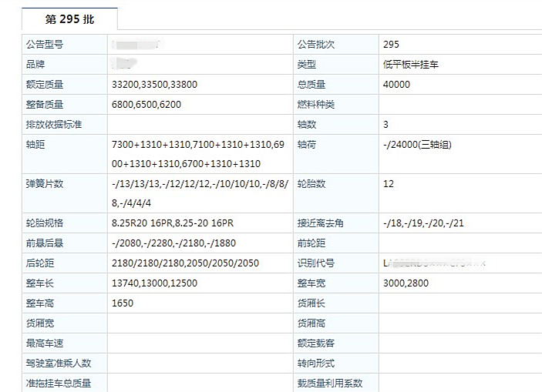Select the 低平板半挂车 type value

410,65
